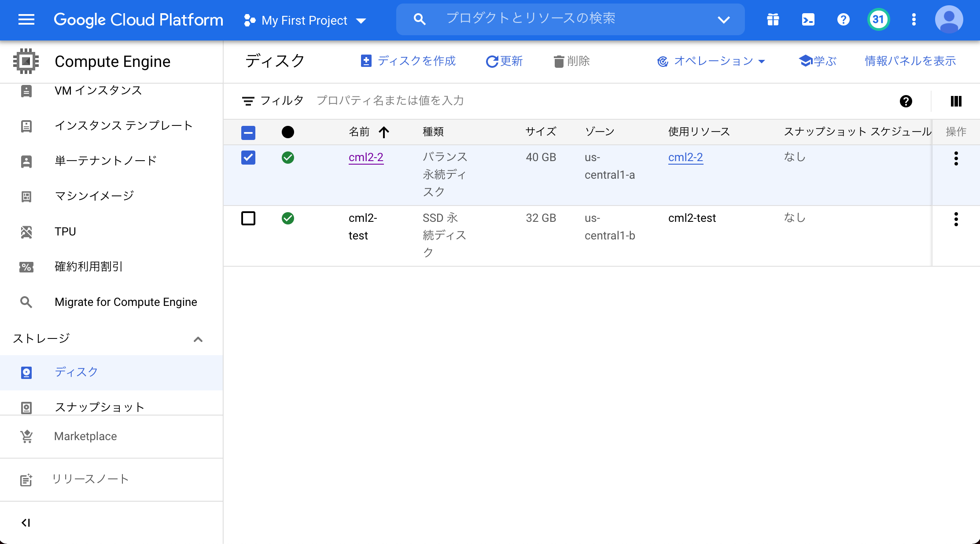The height and width of the screenshot is (544, 980).
Task: Open the オペレーション menu
Action: [x=711, y=61]
